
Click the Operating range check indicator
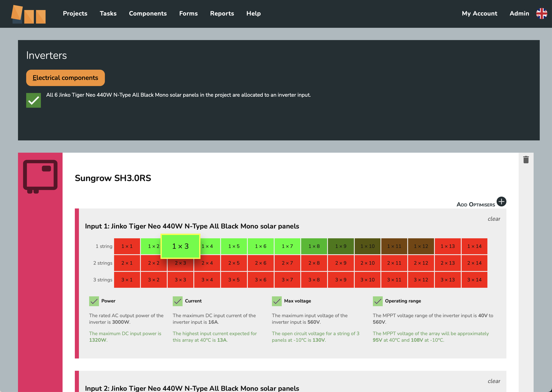click(x=378, y=301)
